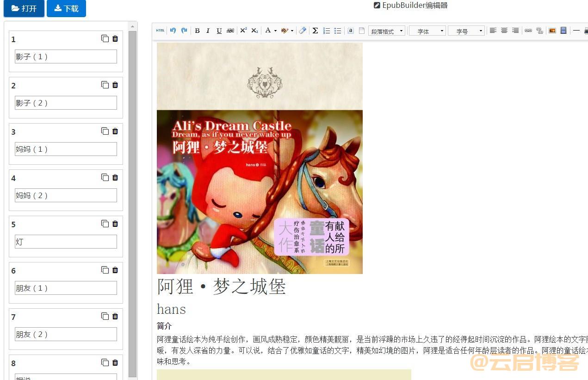This screenshot has width=588, height=380.
Task: Delete chapter 4 妈妈（2）
Action: point(115,178)
